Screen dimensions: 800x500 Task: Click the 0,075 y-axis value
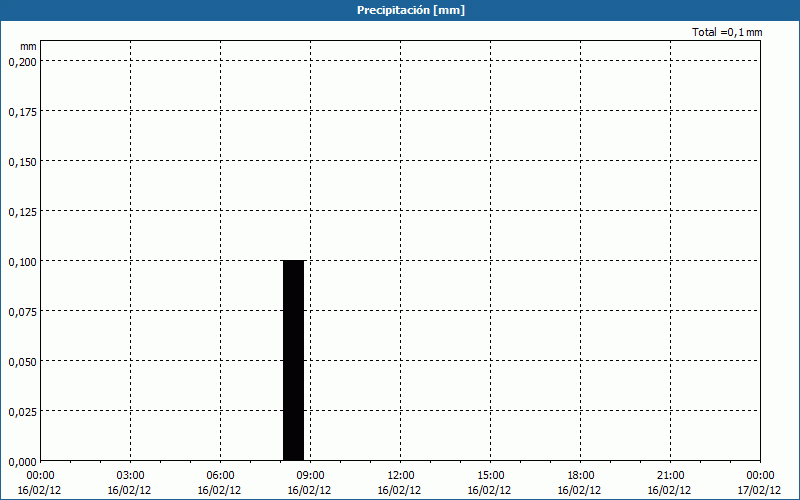click(22, 311)
